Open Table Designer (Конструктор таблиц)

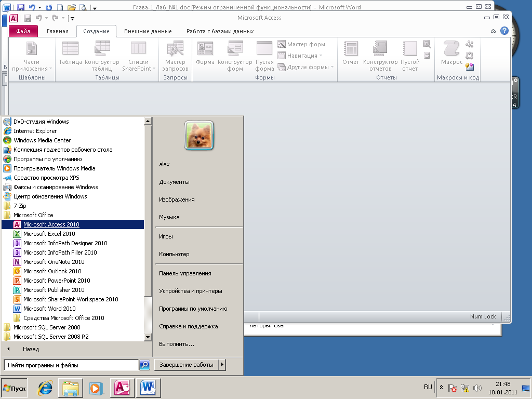click(102, 56)
